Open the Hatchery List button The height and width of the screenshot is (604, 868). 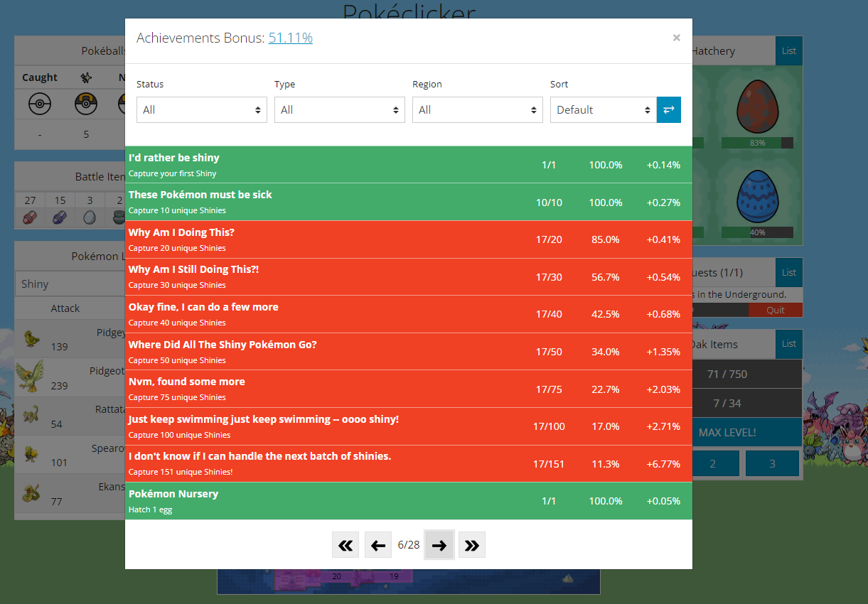click(x=788, y=51)
